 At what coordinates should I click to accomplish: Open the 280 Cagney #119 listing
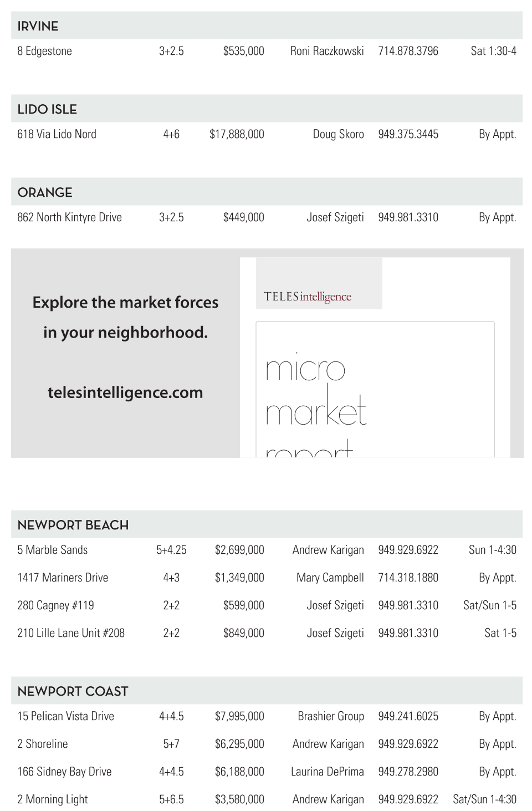coord(55,605)
